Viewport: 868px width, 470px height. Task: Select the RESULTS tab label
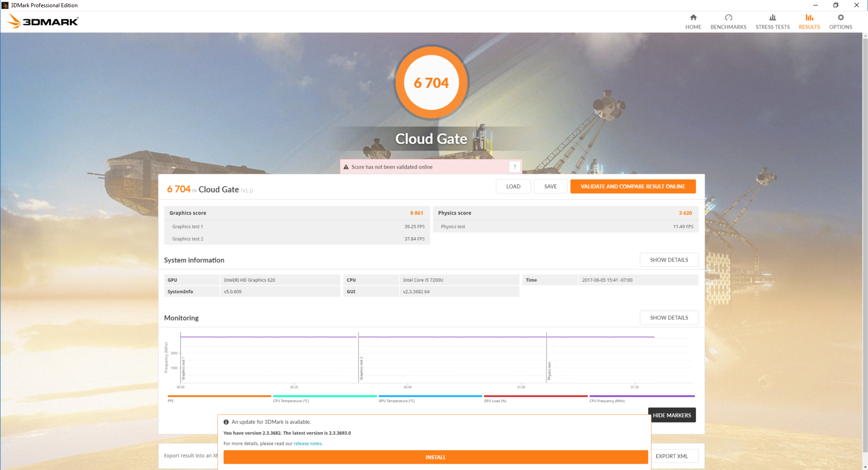pos(809,27)
